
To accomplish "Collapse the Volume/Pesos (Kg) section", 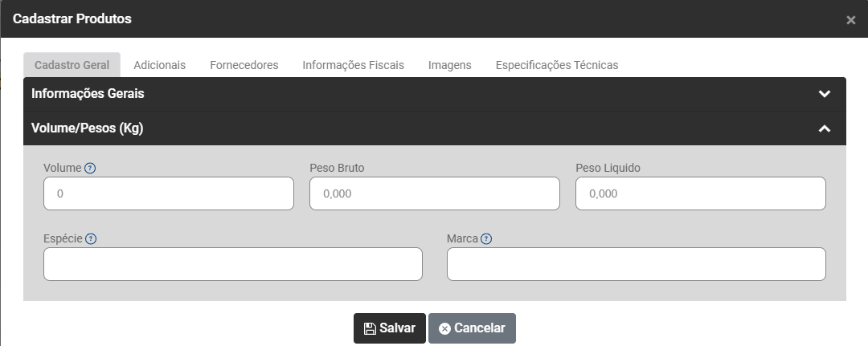I will point(824,128).
